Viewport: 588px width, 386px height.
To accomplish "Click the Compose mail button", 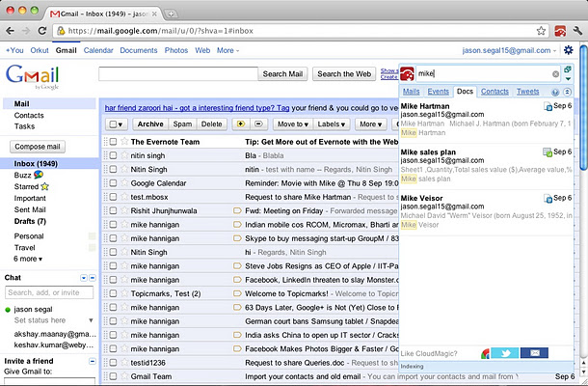I will tap(38, 147).
